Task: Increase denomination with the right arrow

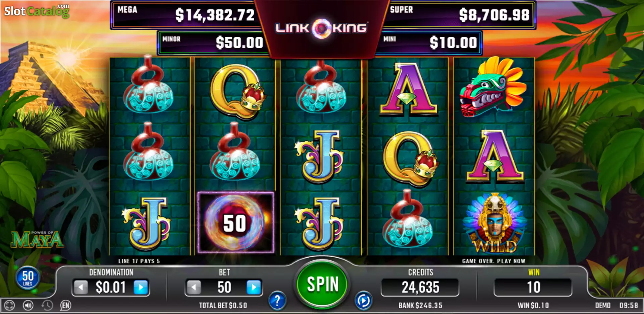Action: coord(141,287)
